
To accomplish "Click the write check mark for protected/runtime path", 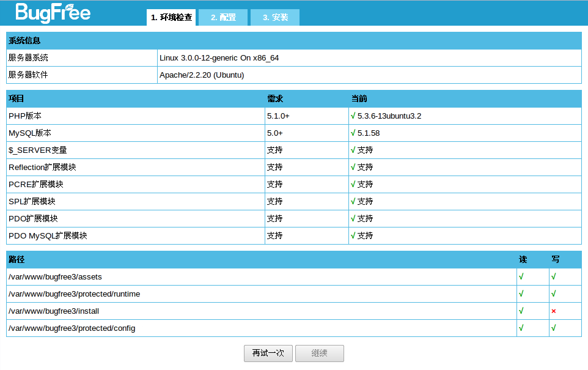I will [x=553, y=294].
